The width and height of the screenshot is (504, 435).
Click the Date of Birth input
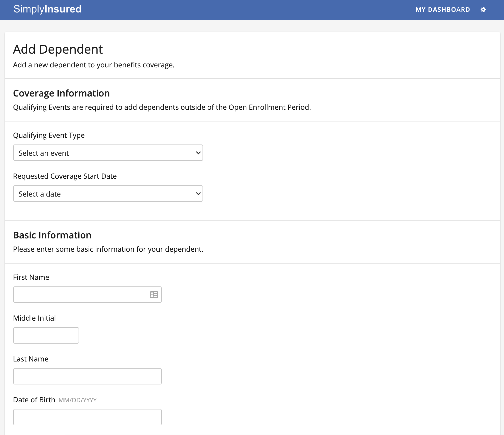click(x=87, y=417)
